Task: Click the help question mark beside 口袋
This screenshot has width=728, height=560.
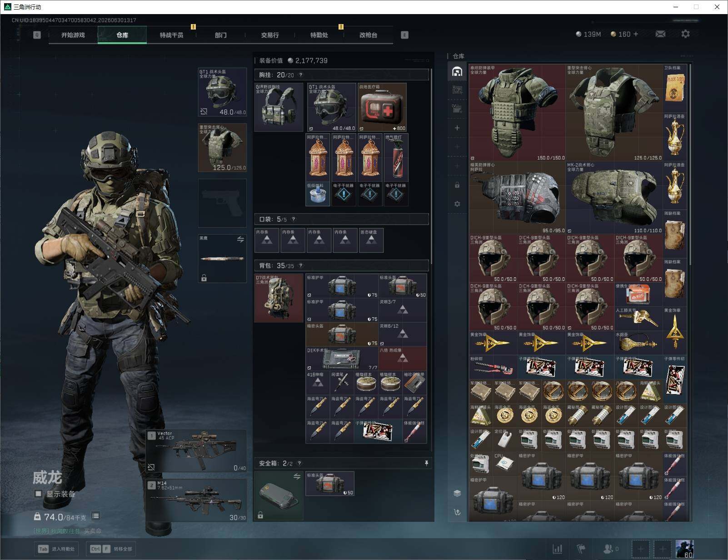Action: click(293, 219)
